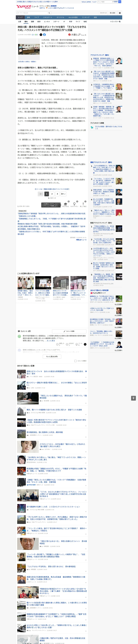Open related article 保育園で園長に「違法行為」thumbnail
The image size is (138, 644).
click(26, 283)
